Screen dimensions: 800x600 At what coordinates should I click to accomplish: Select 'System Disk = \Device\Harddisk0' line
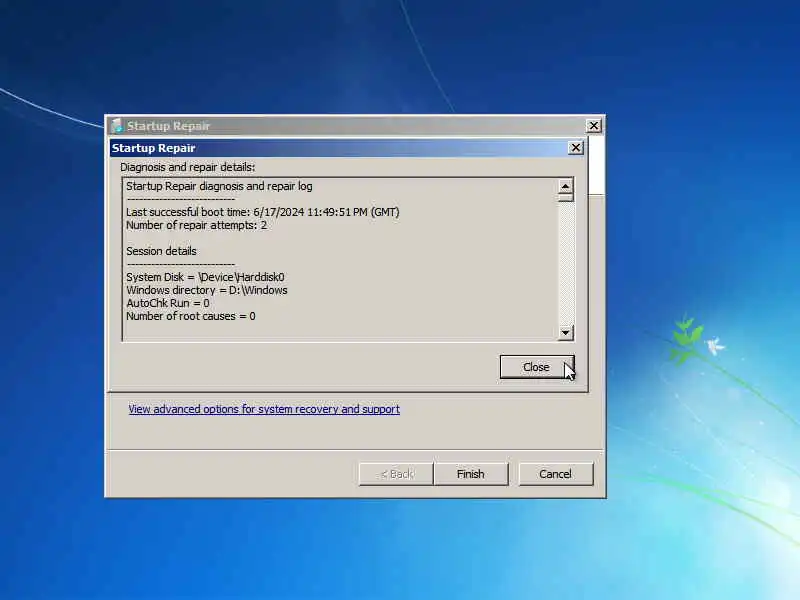click(205, 277)
